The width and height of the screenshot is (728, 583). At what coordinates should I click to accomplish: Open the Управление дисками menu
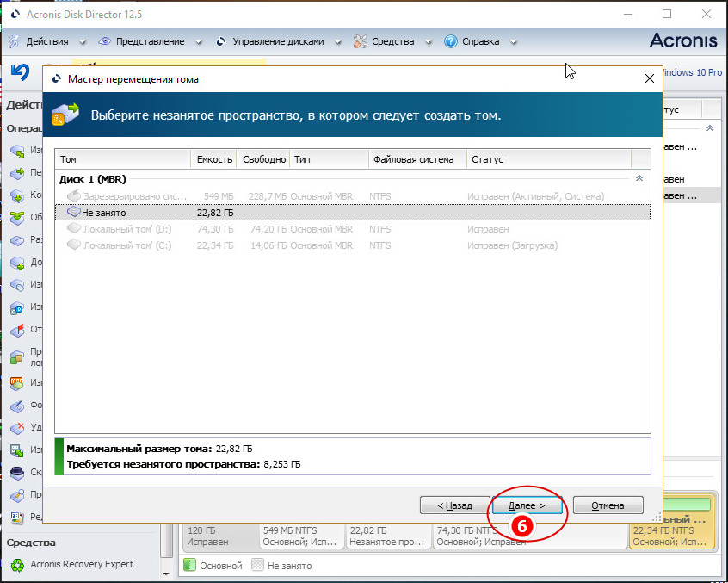[278, 41]
